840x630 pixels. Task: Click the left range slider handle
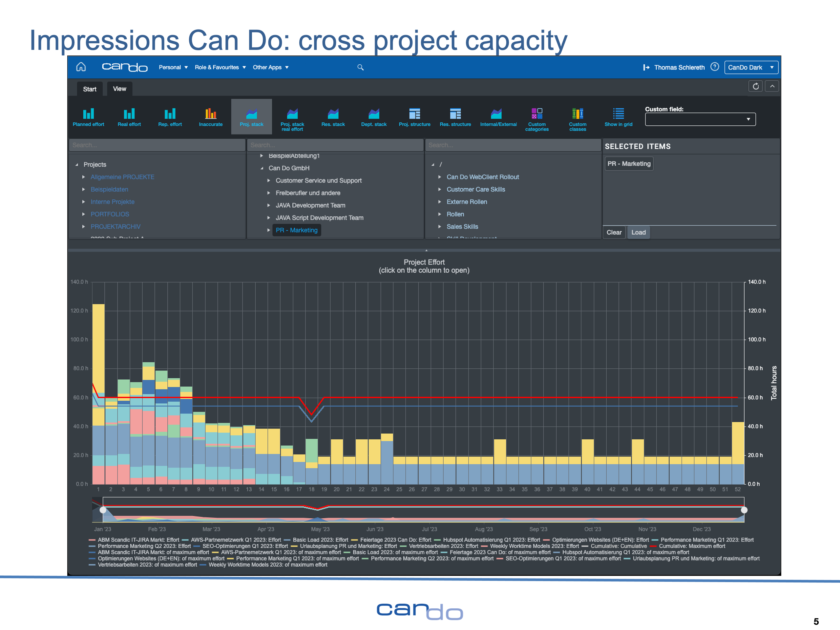click(103, 510)
